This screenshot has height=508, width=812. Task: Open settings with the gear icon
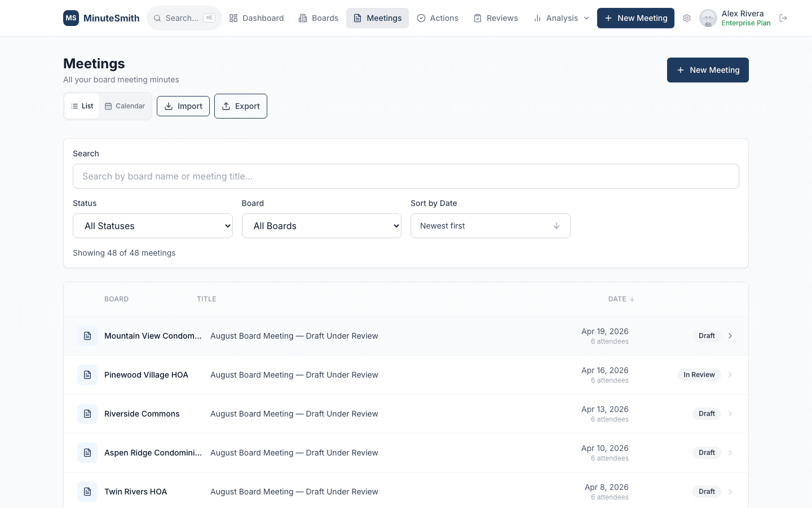(x=687, y=18)
